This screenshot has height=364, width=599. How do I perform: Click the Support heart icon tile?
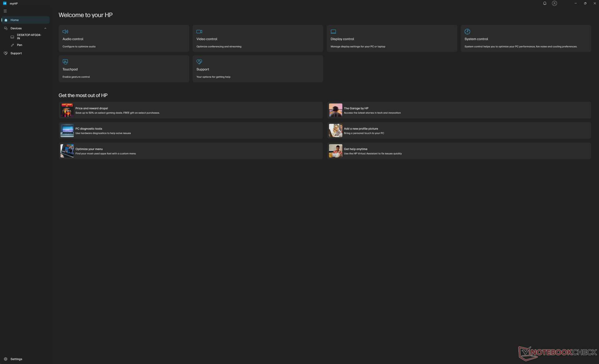[199, 62]
